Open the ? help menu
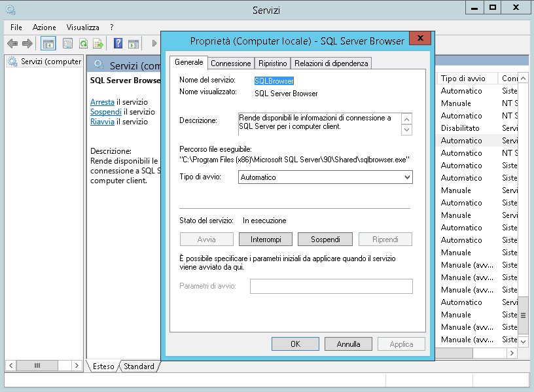534x392 pixels. coord(112,27)
